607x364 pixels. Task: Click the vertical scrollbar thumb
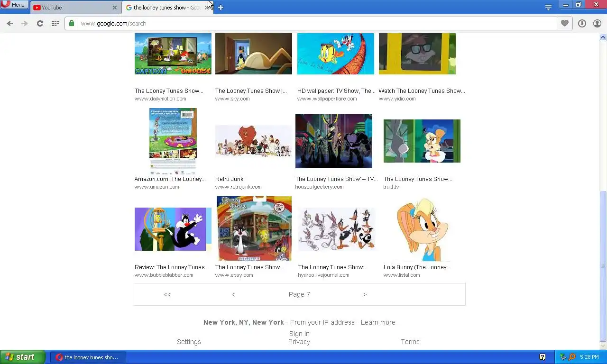click(603, 265)
